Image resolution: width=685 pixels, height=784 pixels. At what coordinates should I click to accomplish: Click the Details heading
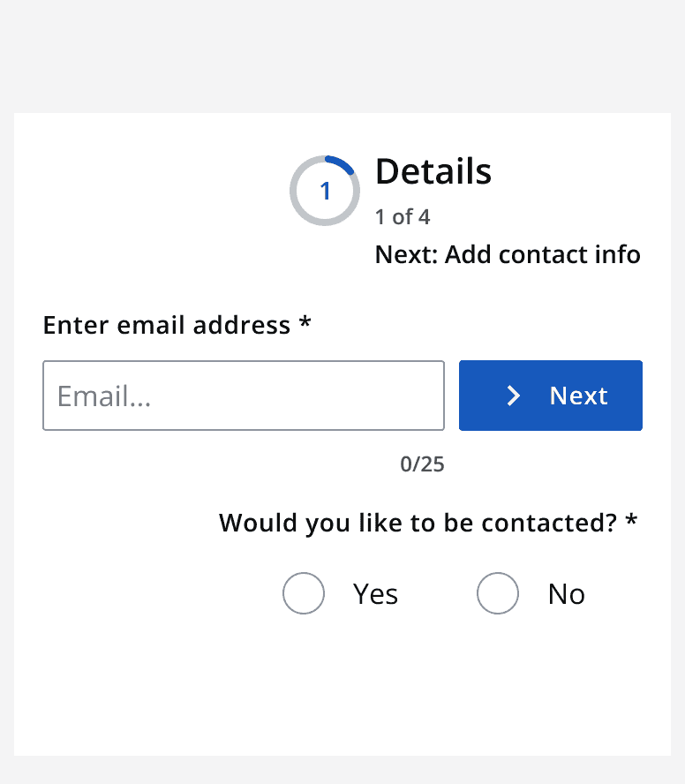[x=433, y=171]
